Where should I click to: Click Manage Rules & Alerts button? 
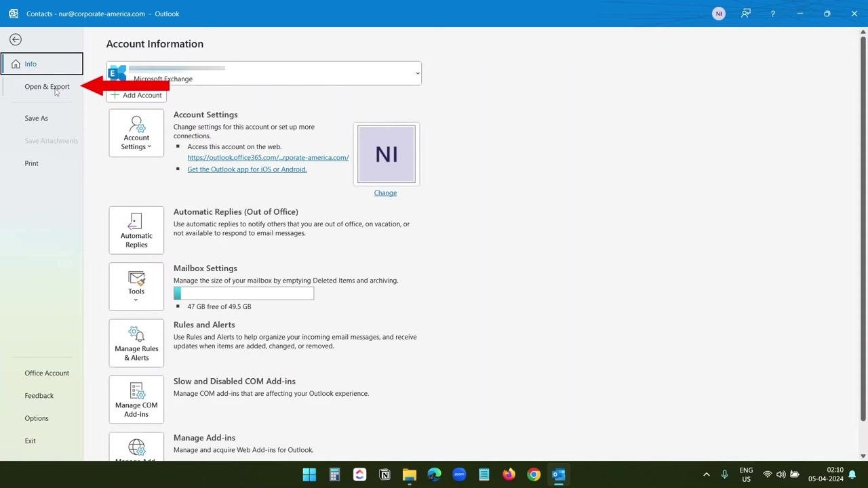pos(136,343)
